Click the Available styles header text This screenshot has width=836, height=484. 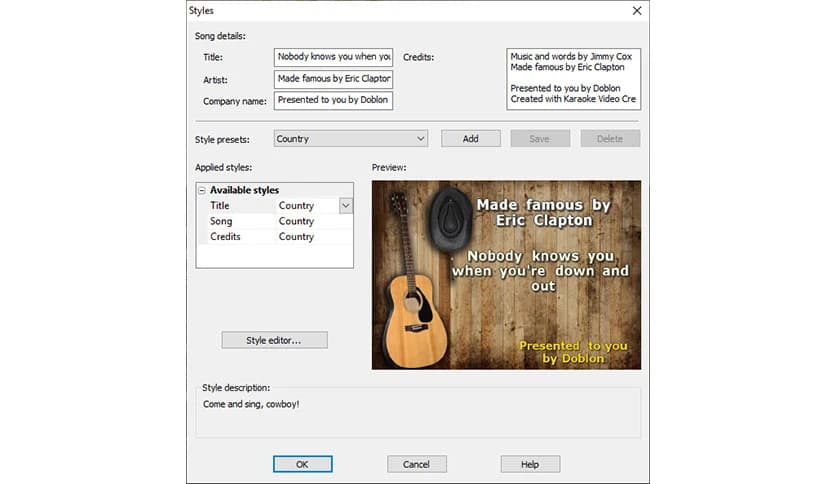click(244, 190)
